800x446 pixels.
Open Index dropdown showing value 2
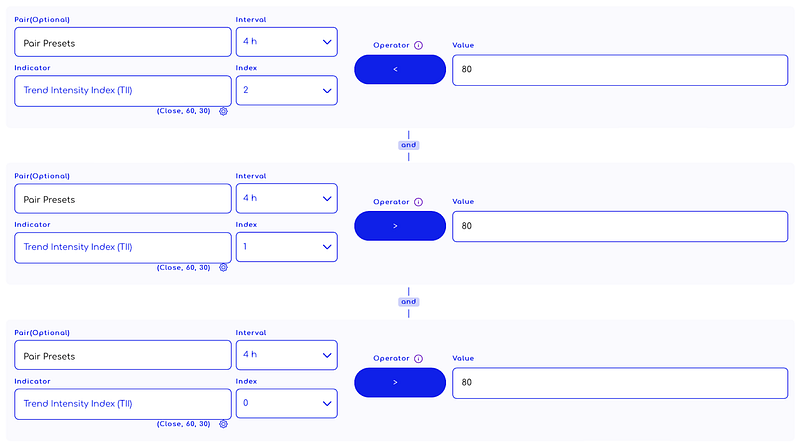coord(286,90)
